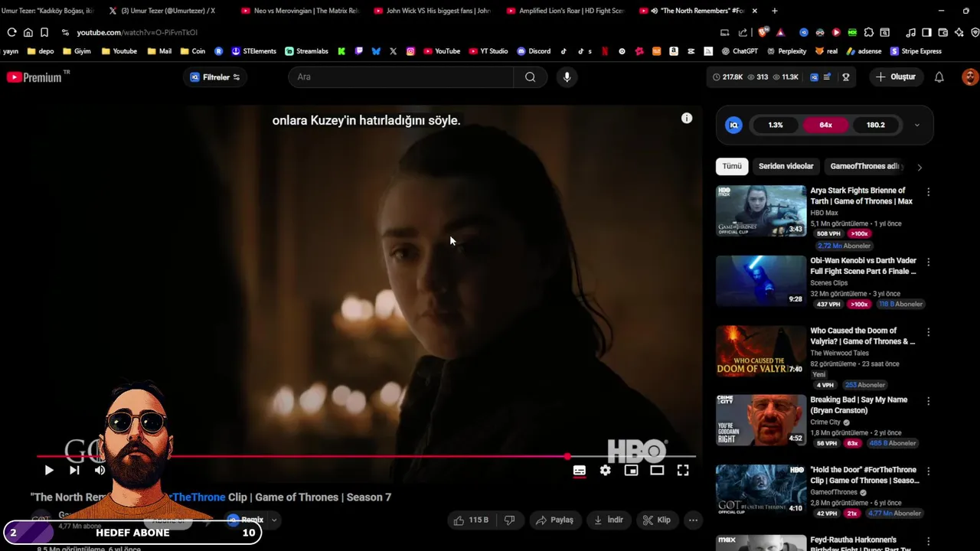Open the depo bookmarks folder
This screenshot has height=551, width=980.
(x=41, y=51)
